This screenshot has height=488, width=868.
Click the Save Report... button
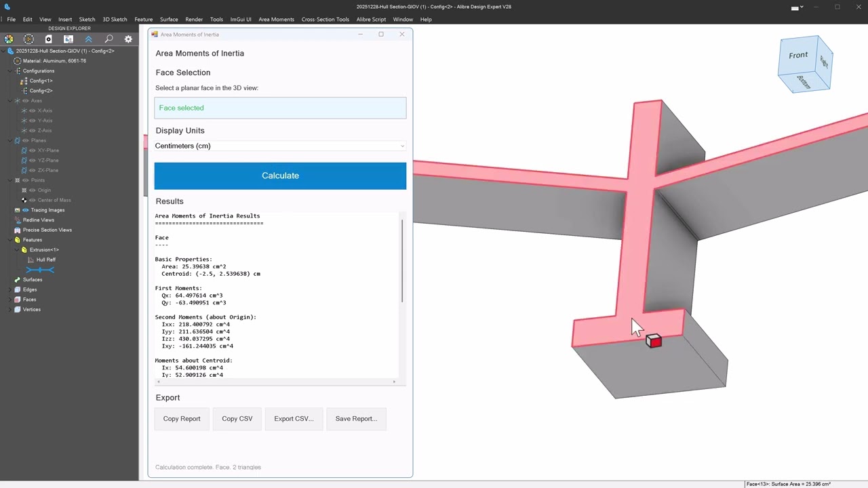pyautogui.click(x=356, y=419)
